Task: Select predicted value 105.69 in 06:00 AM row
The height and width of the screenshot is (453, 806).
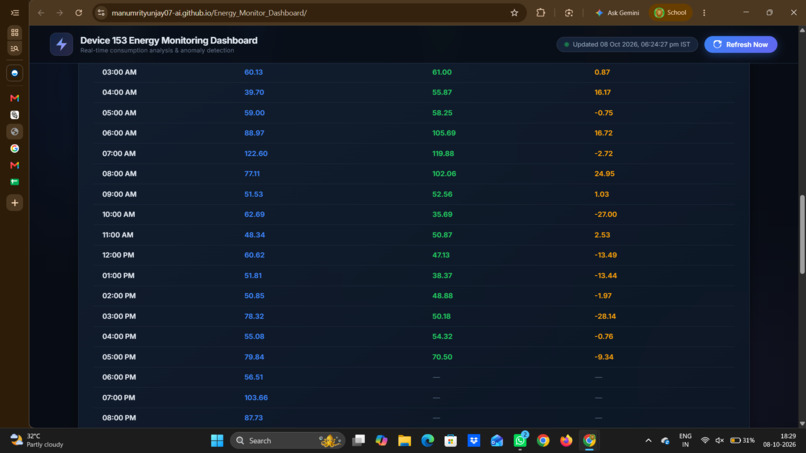Action: tap(444, 133)
